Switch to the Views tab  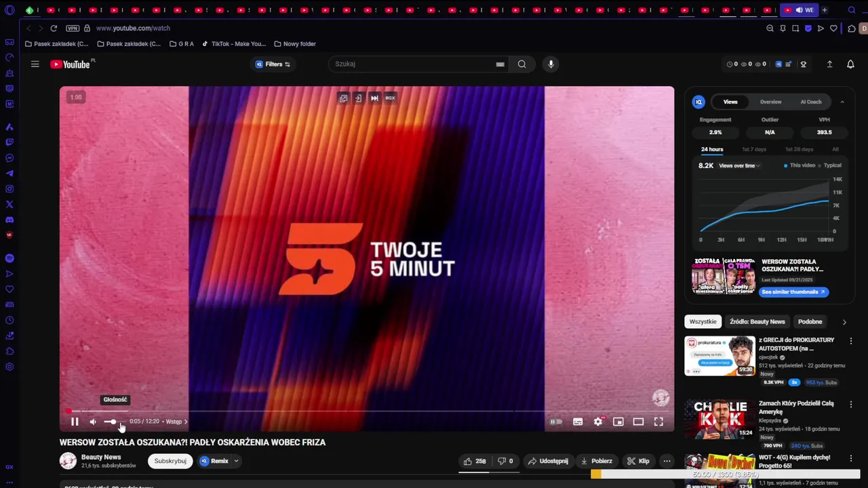tap(730, 102)
